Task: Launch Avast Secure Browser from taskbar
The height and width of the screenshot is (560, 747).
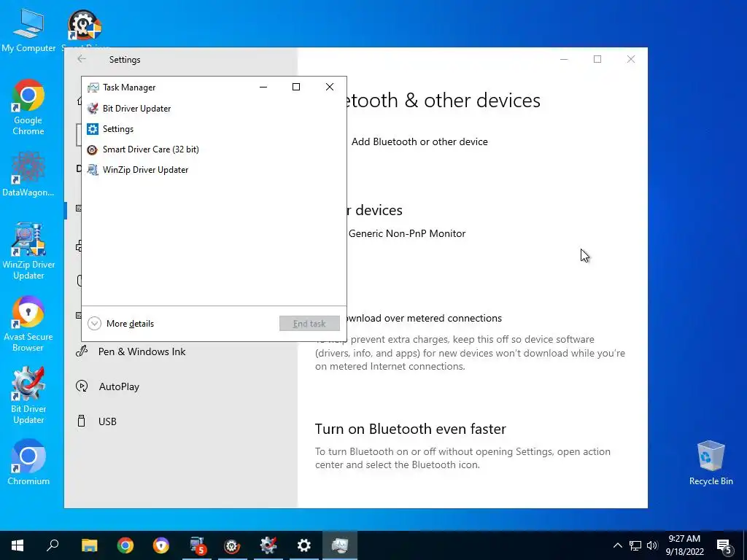Action: (x=161, y=545)
